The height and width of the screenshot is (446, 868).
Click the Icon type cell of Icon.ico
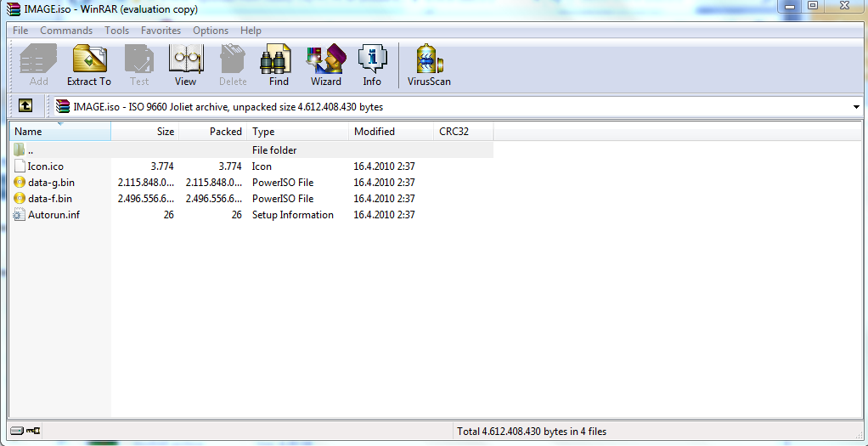pyautogui.click(x=262, y=166)
